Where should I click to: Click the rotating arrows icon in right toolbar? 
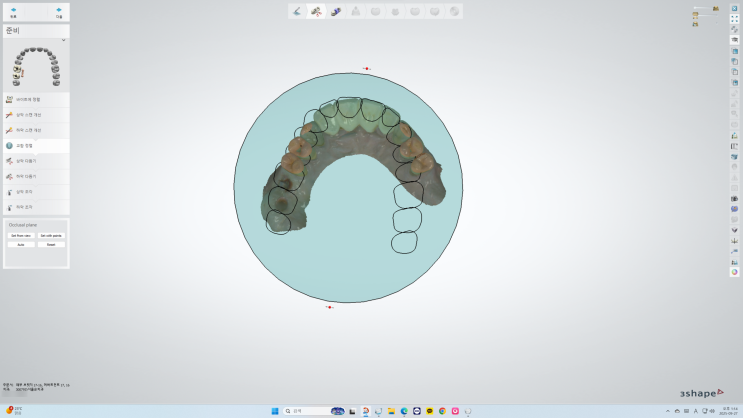click(734, 29)
